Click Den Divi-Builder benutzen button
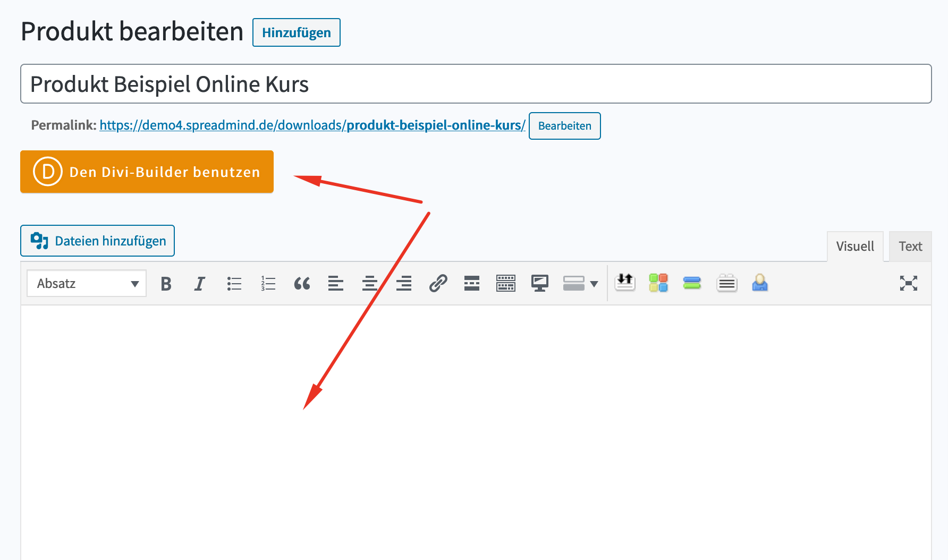The width and height of the screenshot is (948, 560). pyautogui.click(x=147, y=172)
